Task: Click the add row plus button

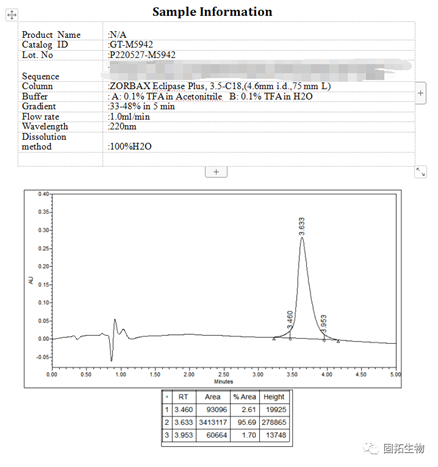Action: pos(216,172)
